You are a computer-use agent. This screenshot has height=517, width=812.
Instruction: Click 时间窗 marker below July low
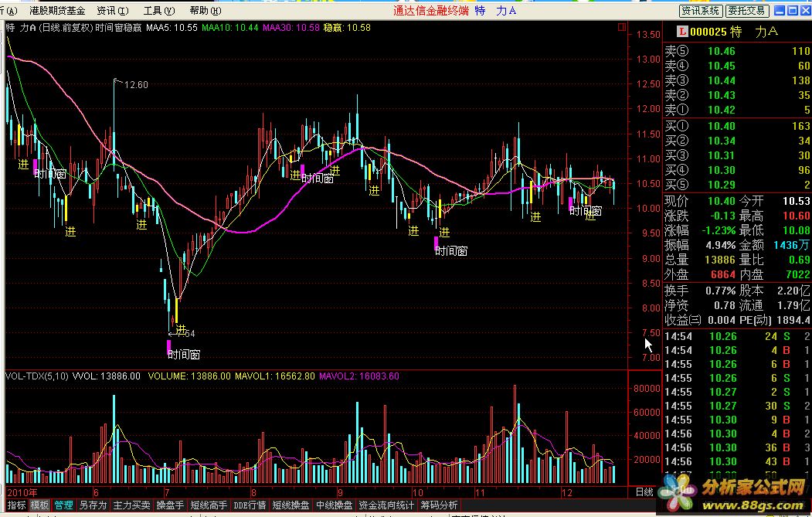pyautogui.click(x=184, y=355)
